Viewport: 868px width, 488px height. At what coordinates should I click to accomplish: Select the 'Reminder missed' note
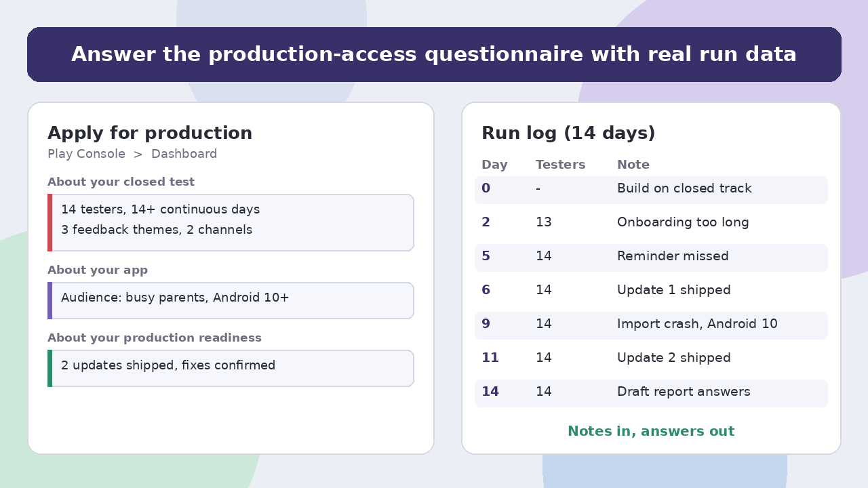click(x=673, y=256)
